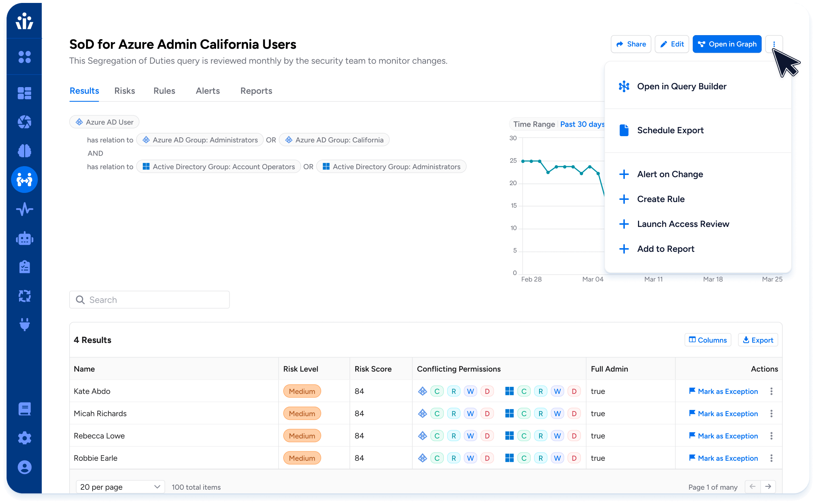Click Active Directory Group: Administrators chip
Screen dimensions: 816x504
pos(392,167)
